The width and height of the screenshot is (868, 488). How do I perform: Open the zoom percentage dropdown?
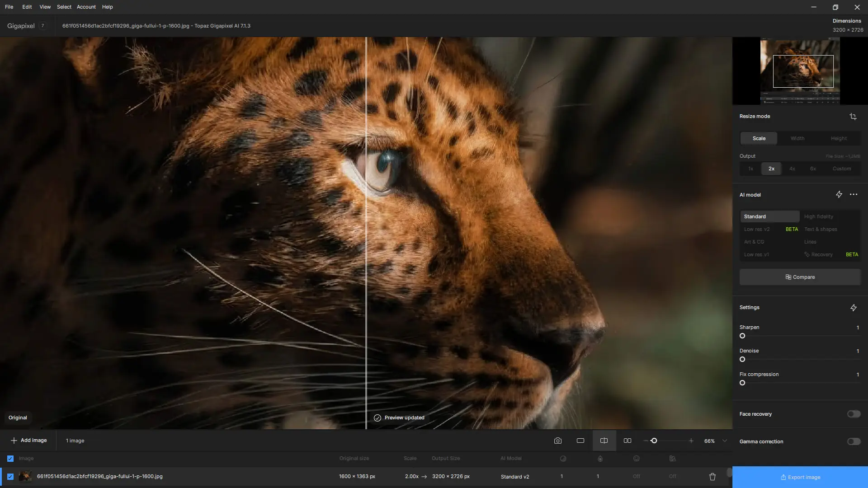click(x=725, y=441)
